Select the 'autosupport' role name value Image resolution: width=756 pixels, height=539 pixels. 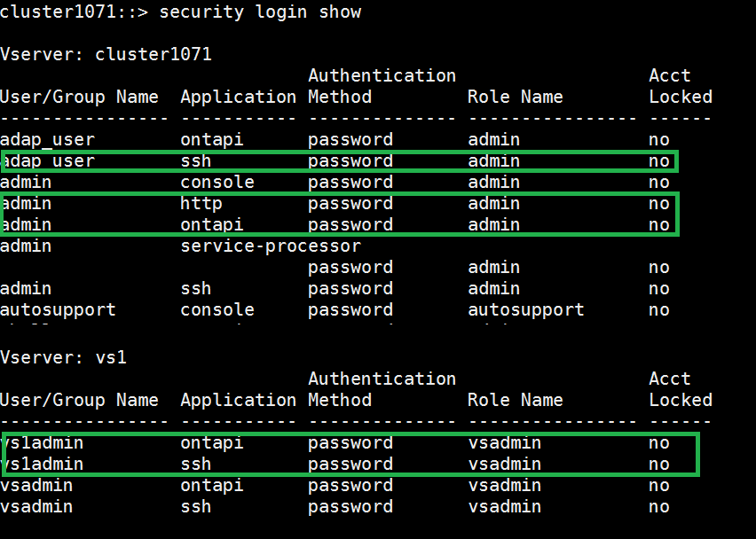pyautogui.click(x=525, y=310)
